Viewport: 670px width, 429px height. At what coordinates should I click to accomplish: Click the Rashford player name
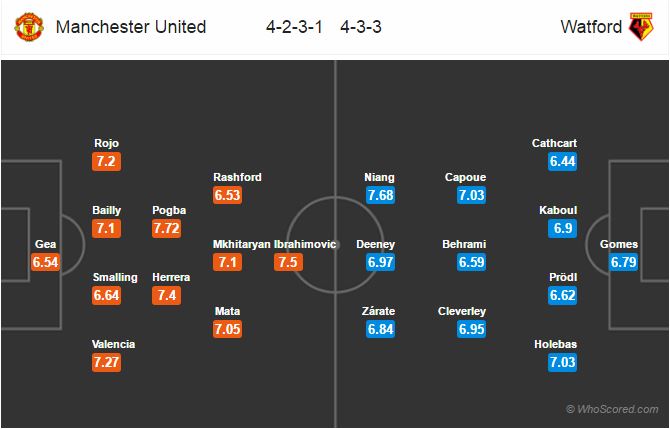(x=237, y=177)
